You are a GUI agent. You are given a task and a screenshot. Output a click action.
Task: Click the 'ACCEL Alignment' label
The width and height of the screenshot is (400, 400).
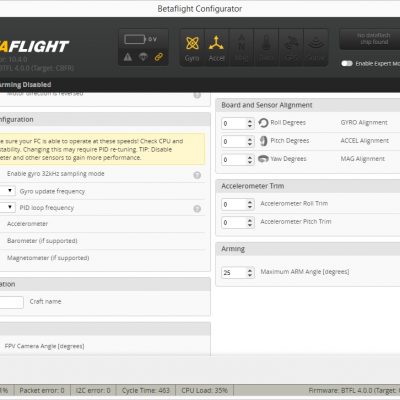point(365,141)
